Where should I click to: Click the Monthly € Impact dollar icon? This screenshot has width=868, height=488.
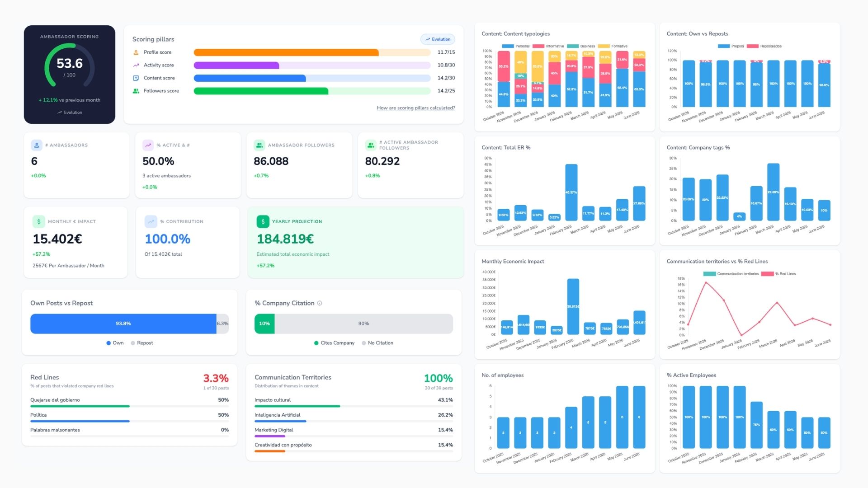(x=38, y=221)
